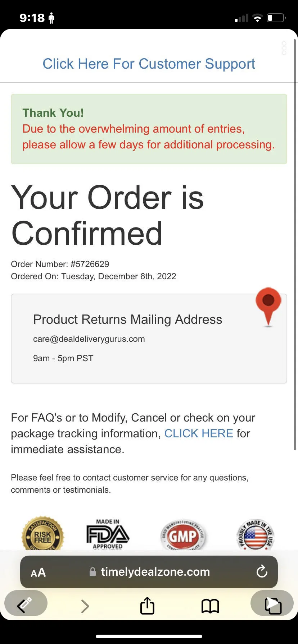Tap the Made in FDA Approved logo
This screenshot has height=644, width=298.
tap(108, 534)
